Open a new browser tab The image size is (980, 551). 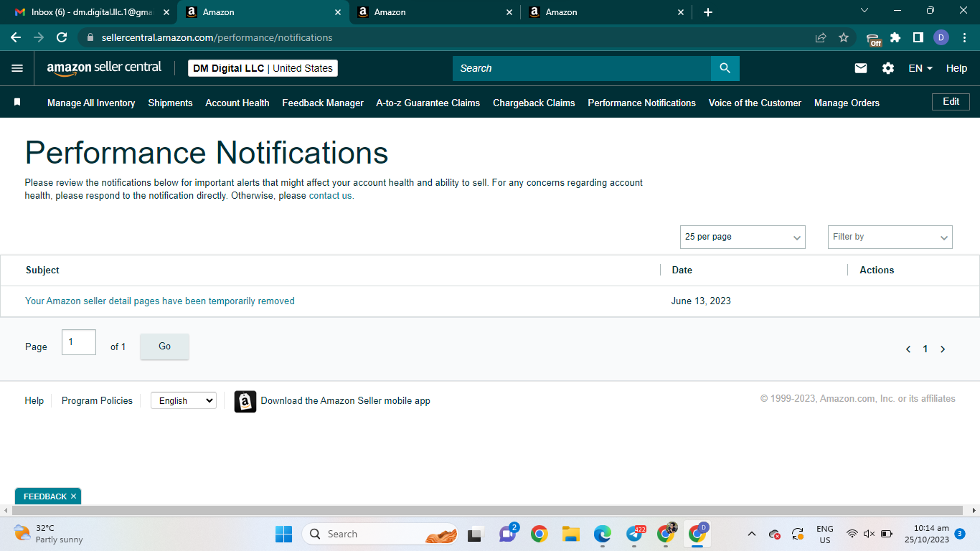coord(708,12)
